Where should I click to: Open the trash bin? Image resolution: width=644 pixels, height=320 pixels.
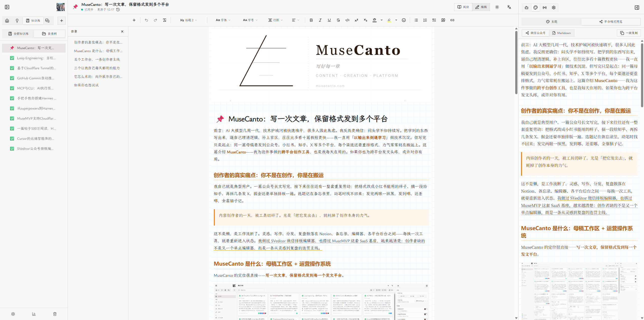tap(55, 314)
